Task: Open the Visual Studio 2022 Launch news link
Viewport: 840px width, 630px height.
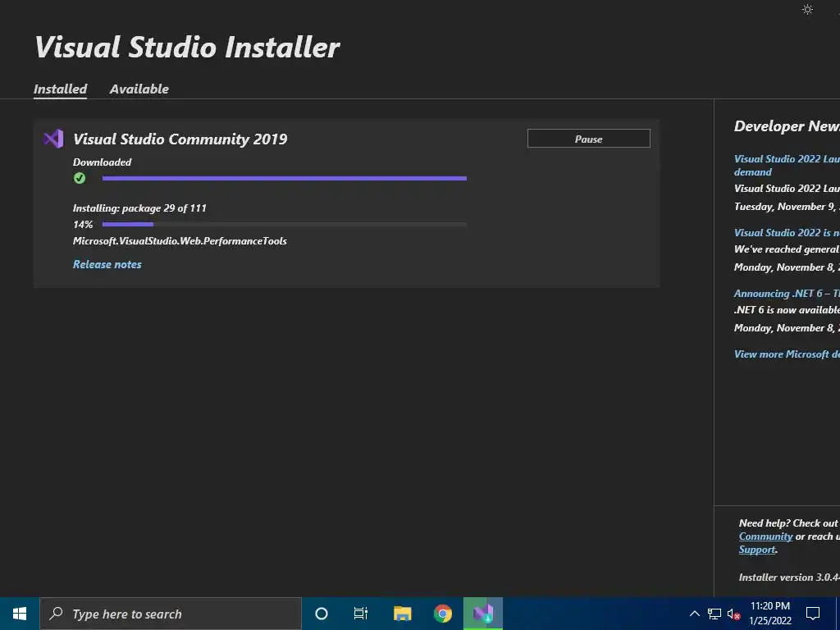Action: [787, 165]
